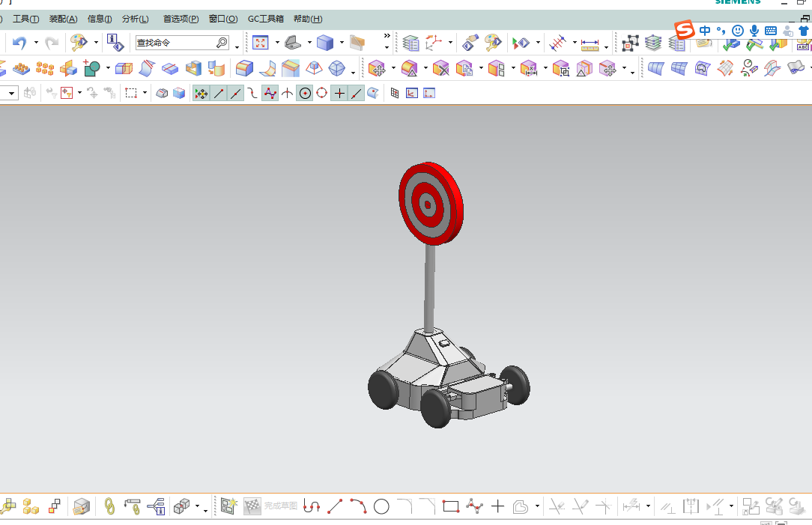Screen dimensions: 812x525
Task: Click the Through Curves surface icon
Action: [x=655, y=68]
